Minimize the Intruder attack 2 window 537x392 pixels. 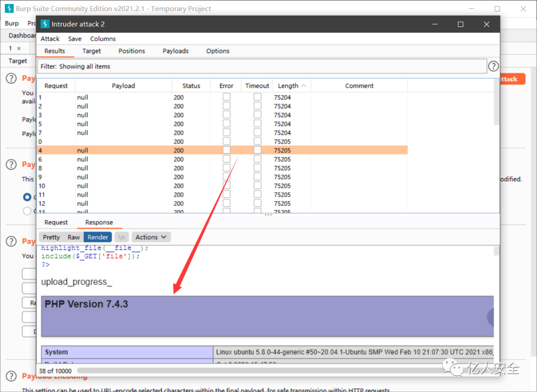coord(435,24)
